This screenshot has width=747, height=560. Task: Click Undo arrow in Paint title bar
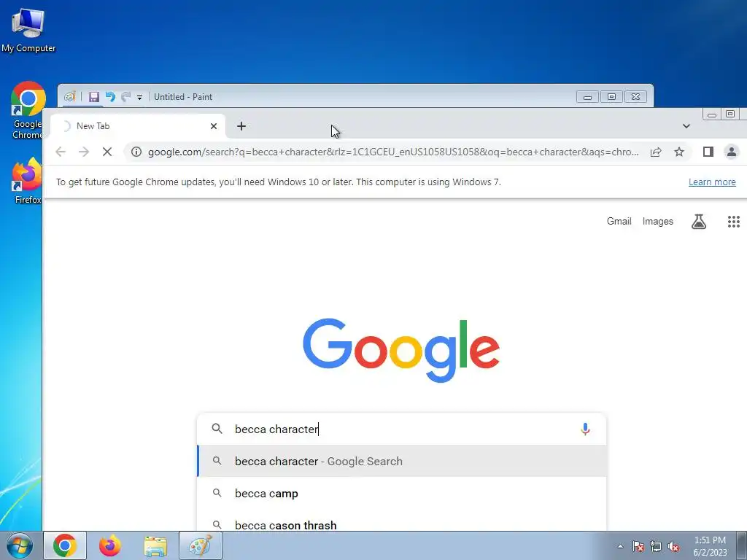click(110, 97)
